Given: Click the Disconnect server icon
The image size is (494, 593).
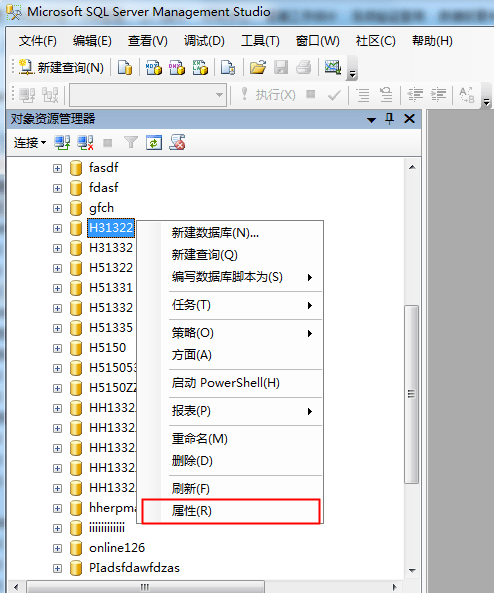Looking at the screenshot, I should tap(85, 143).
